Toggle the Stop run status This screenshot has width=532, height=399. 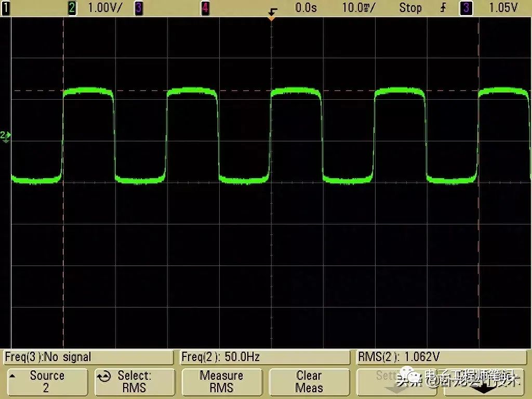pyautogui.click(x=410, y=8)
